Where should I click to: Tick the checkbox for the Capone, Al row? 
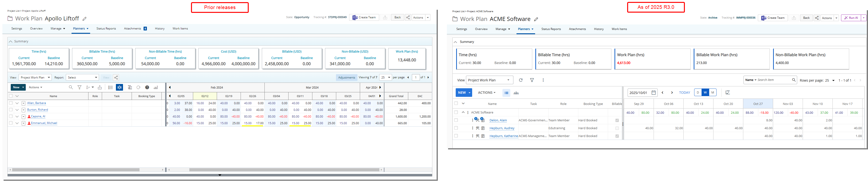click(11, 116)
